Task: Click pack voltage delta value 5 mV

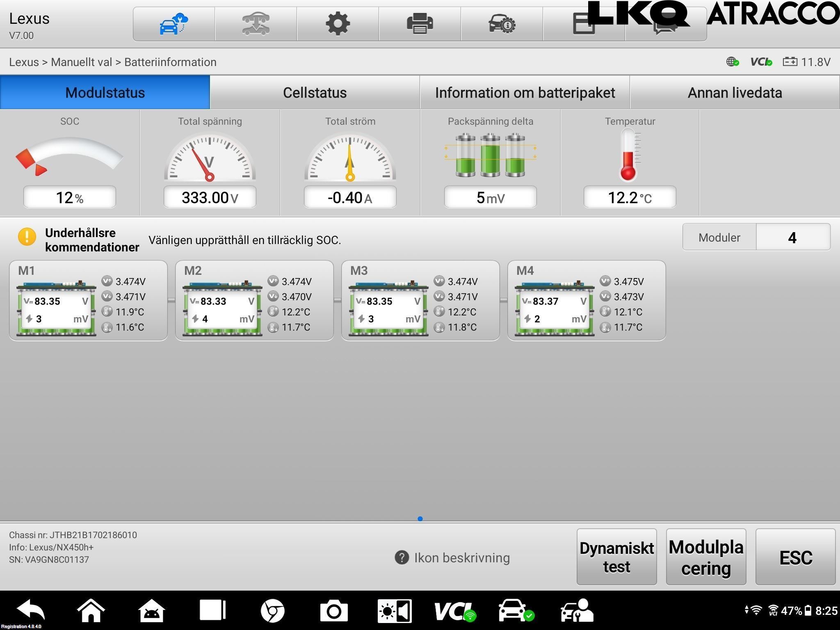Action: point(490,197)
